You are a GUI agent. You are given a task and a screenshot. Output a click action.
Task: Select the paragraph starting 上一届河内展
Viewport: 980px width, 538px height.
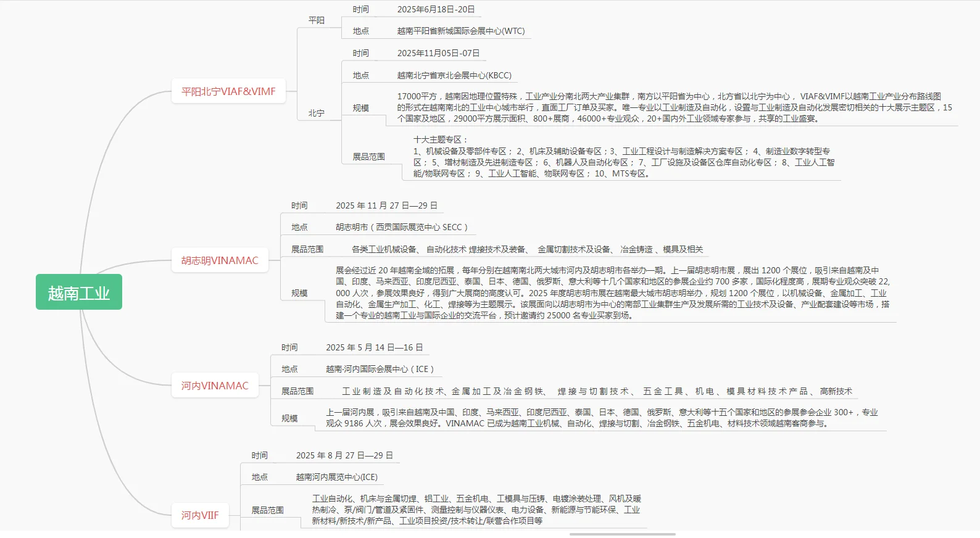point(602,418)
